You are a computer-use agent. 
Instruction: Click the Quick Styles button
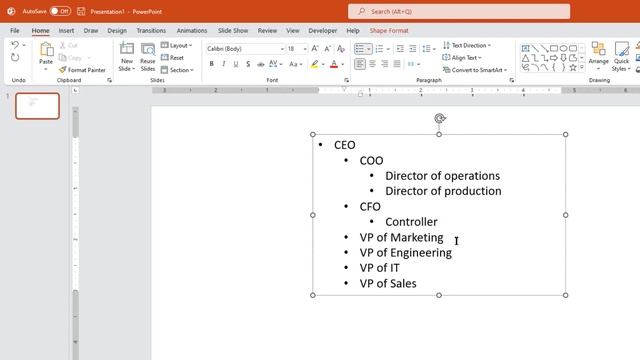tap(621, 56)
